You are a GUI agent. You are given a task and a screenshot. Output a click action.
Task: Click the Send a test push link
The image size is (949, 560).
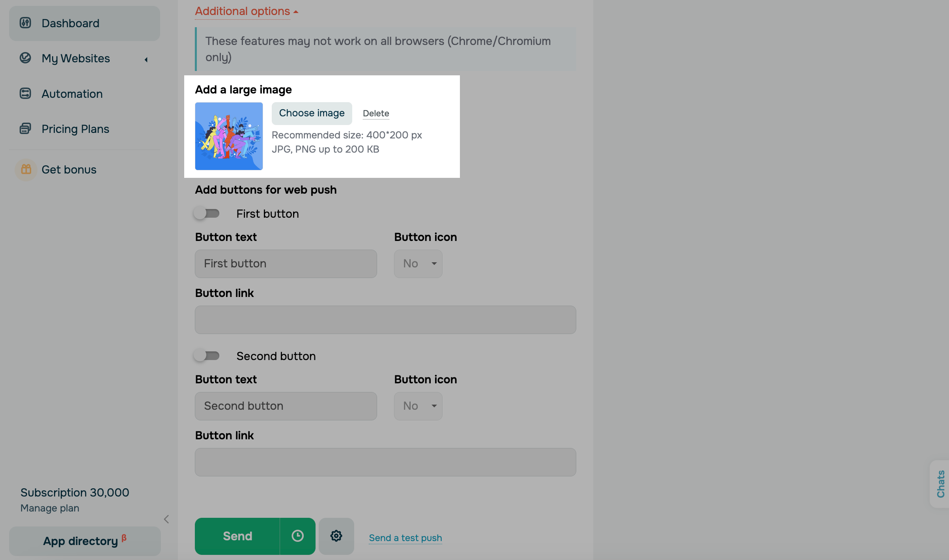[x=405, y=538]
